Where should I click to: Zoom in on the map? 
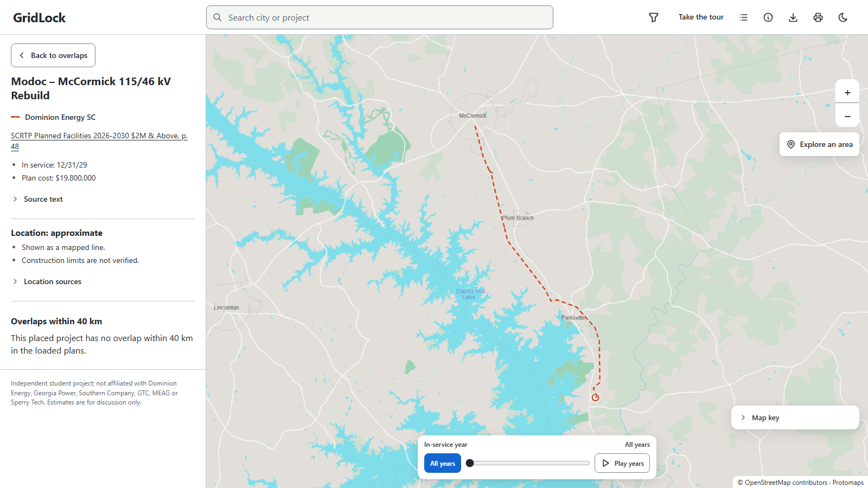[x=847, y=92]
